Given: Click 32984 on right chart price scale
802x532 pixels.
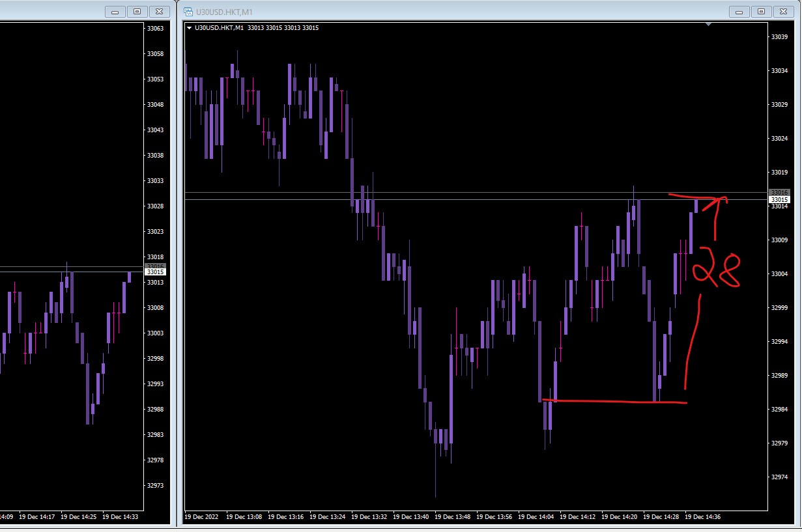Looking at the screenshot, I should [780, 409].
